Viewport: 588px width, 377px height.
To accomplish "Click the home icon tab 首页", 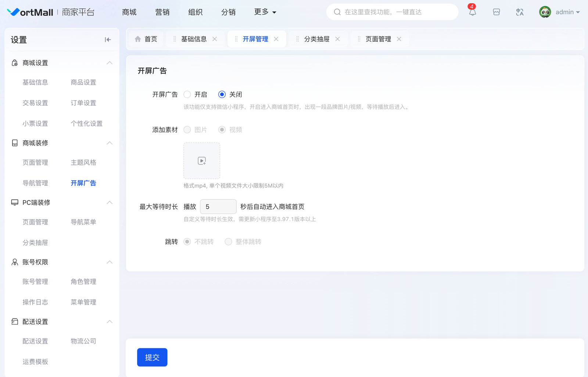I will point(146,39).
